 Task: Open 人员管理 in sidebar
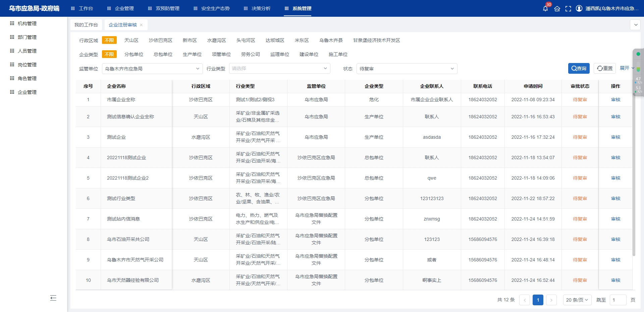(27, 51)
